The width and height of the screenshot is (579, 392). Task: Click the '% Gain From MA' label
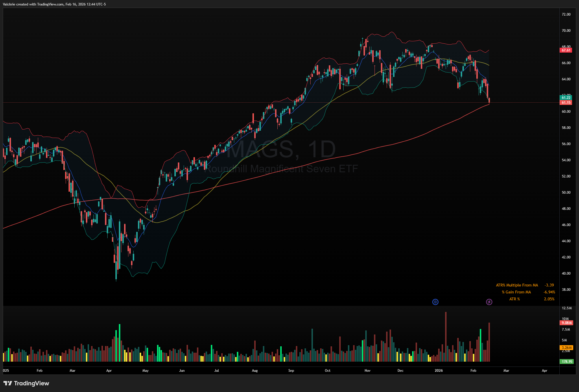tap(516, 292)
